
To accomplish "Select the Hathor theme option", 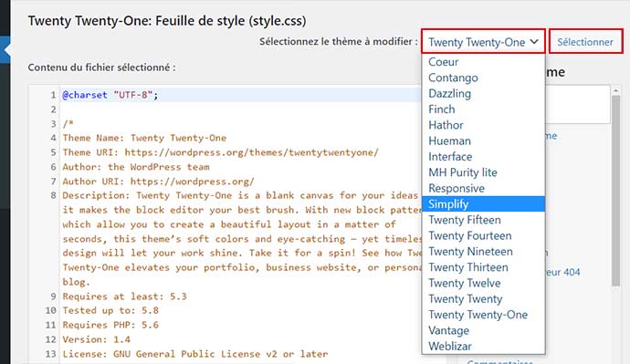I will tap(483, 125).
